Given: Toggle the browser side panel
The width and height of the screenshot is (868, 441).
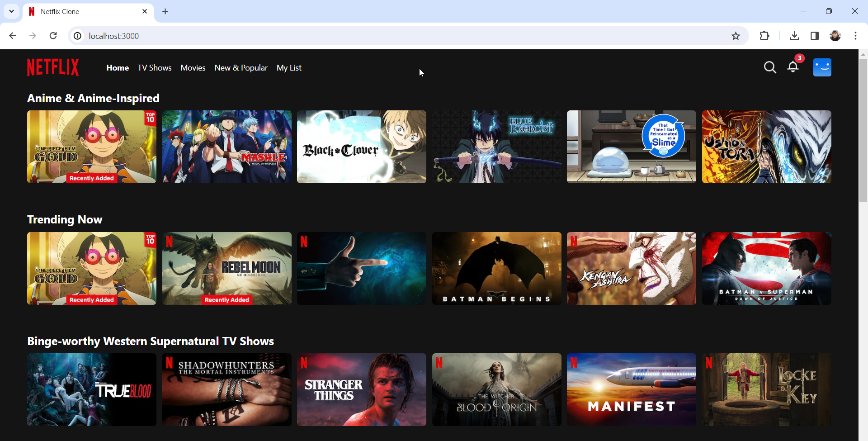Looking at the screenshot, I should click(815, 36).
